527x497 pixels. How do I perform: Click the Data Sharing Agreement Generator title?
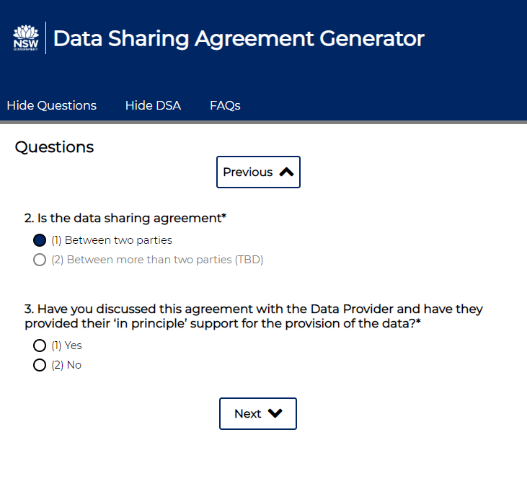pyautogui.click(x=239, y=38)
